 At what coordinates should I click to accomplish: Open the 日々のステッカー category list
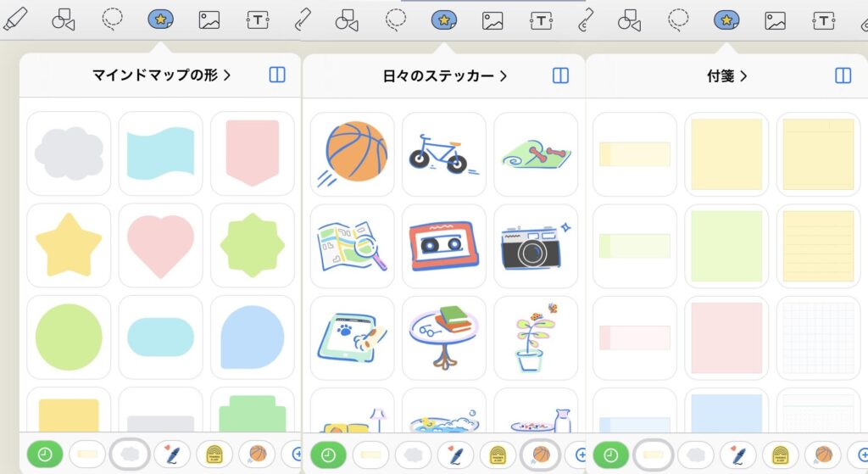pyautogui.click(x=444, y=75)
